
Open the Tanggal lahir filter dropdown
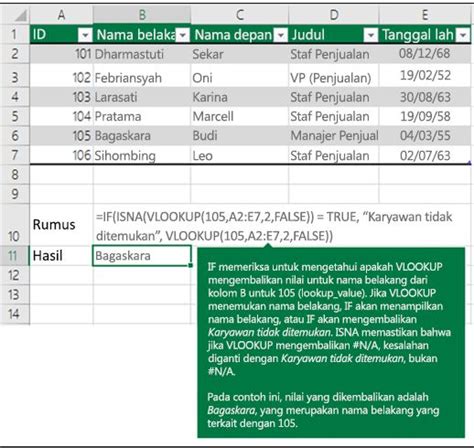click(463, 35)
